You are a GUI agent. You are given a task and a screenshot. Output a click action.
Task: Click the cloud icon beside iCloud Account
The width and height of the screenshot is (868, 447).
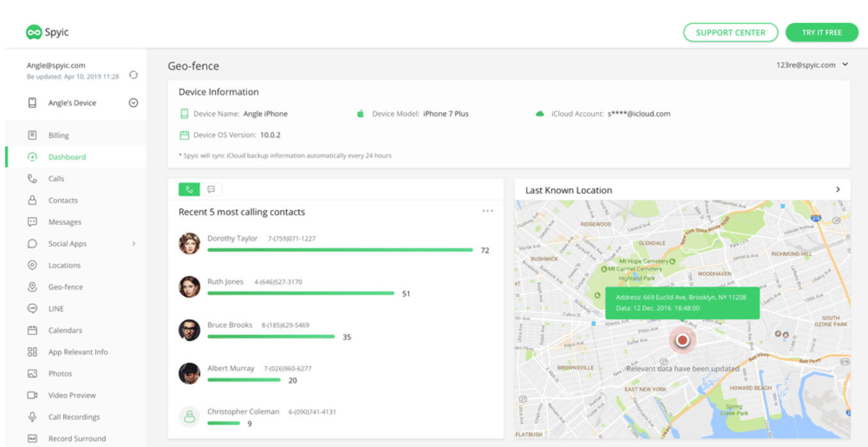[540, 114]
